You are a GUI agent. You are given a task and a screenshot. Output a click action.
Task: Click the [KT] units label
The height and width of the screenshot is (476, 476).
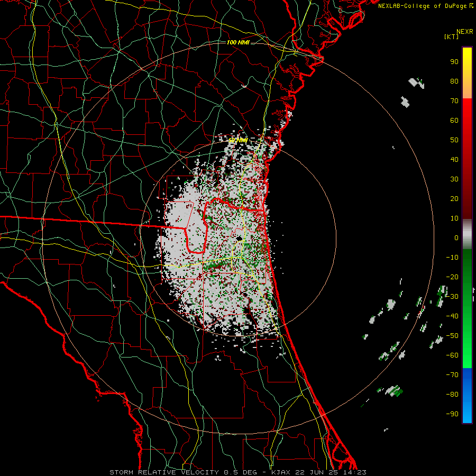coord(452,36)
